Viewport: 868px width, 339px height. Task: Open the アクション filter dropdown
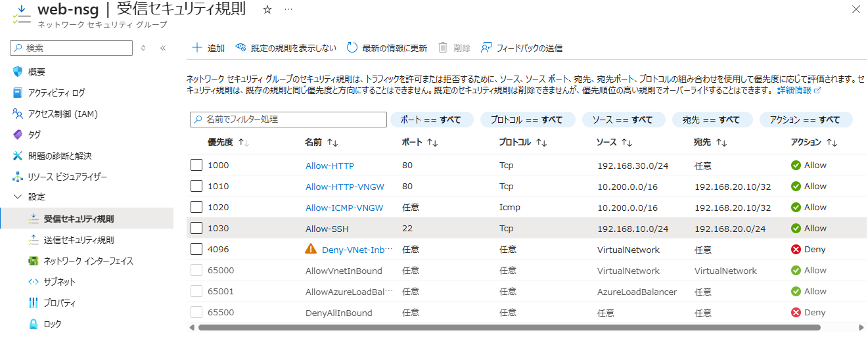806,120
